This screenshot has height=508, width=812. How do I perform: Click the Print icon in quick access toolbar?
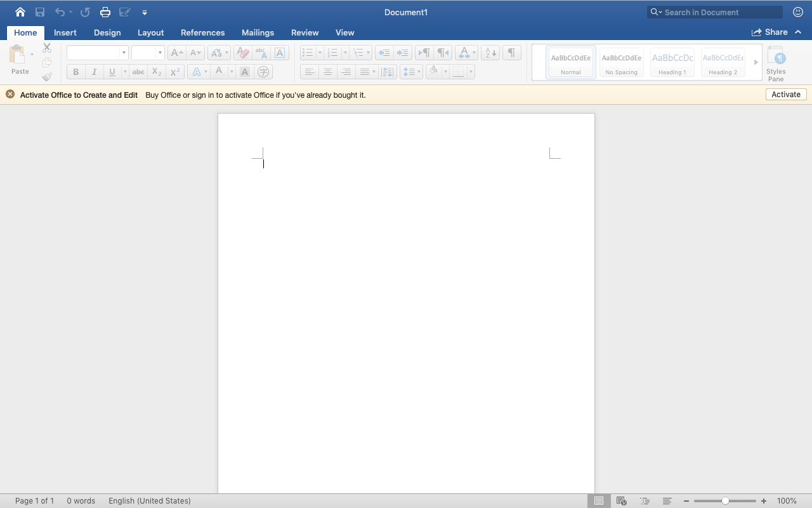105,12
